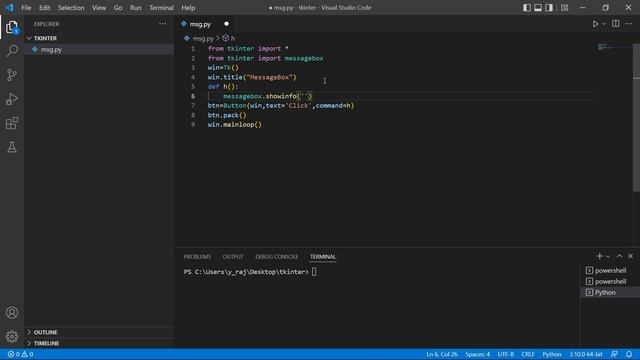Show errors and warnings count in status bar
This screenshot has width=640, height=360.
coord(20,354)
